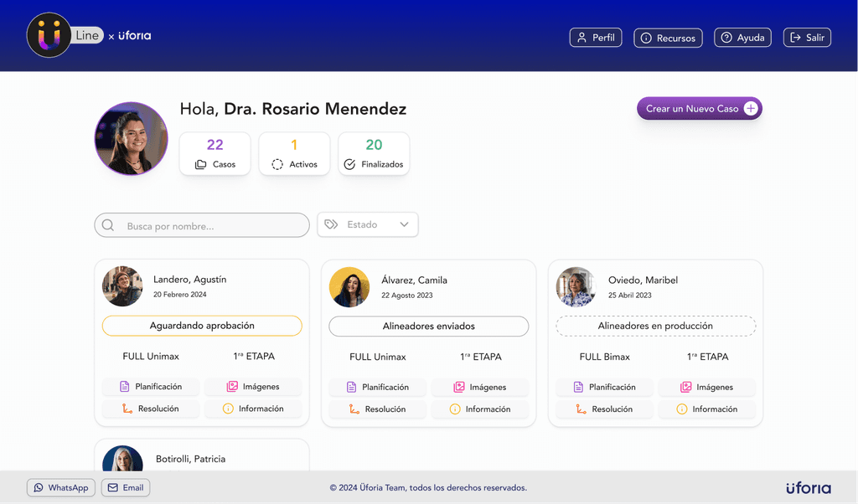Open Planificación for Álvarez, Camila
Image resolution: width=858 pixels, height=504 pixels.
point(378,387)
